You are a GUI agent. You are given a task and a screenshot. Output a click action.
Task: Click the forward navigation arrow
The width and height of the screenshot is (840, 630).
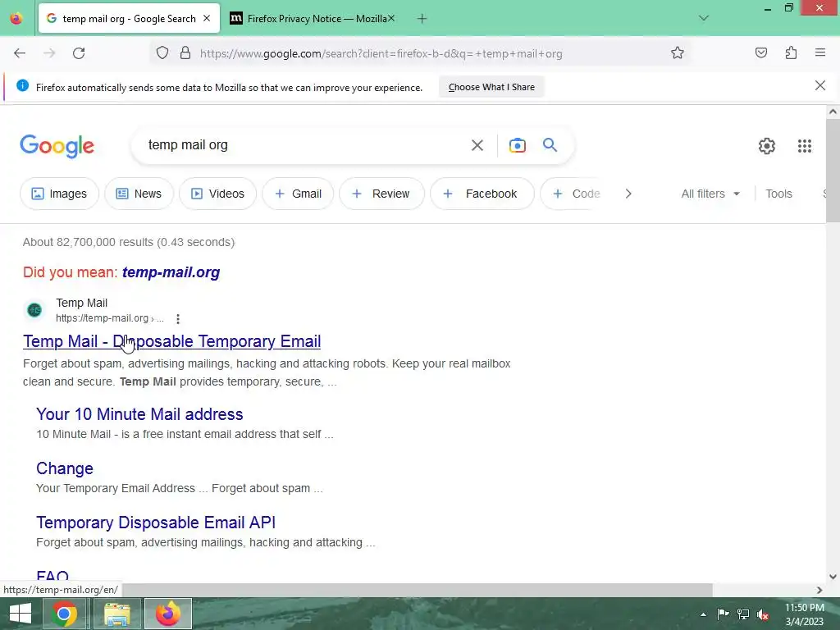pyautogui.click(x=49, y=53)
